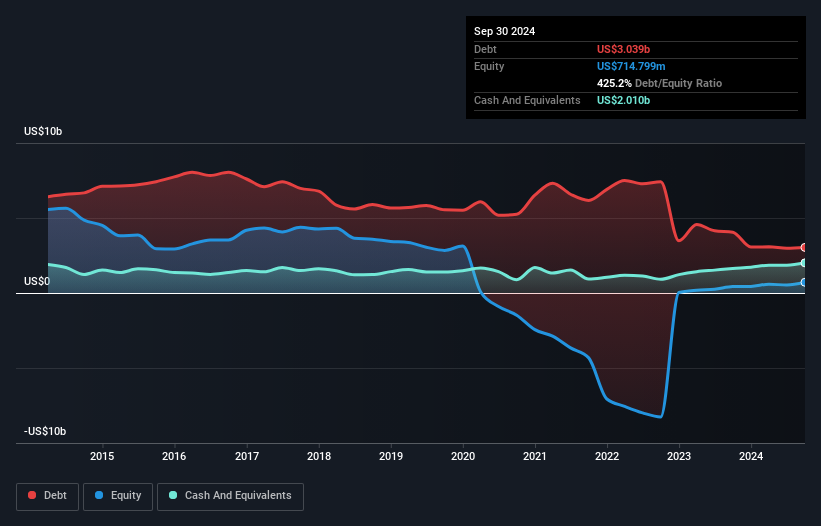The width and height of the screenshot is (821, 526).
Task: Click the teal Cash legend dot
Action: pos(173,495)
